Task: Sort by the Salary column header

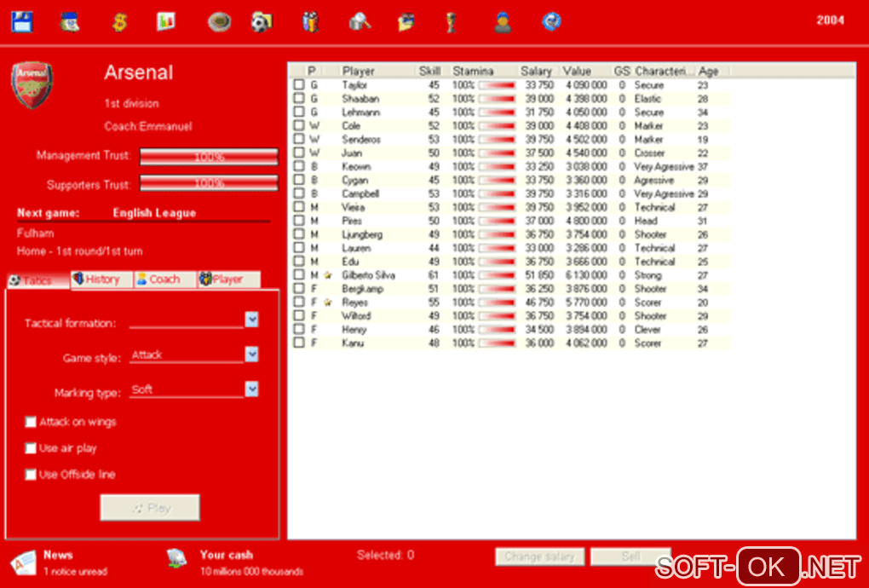Action: 537,71
